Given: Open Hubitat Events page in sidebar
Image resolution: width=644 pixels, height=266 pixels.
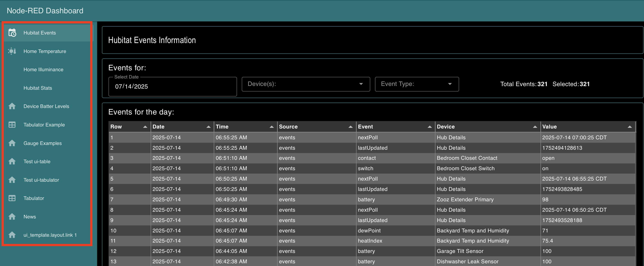Looking at the screenshot, I should pyautogui.click(x=47, y=33).
